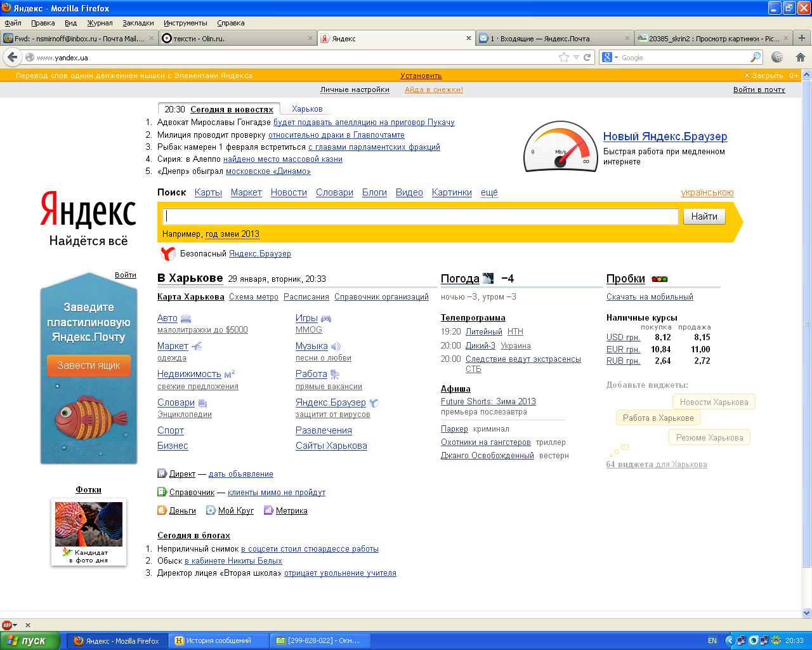Click the Windows пуск Start button
The image size is (812, 650).
tap(30, 640)
